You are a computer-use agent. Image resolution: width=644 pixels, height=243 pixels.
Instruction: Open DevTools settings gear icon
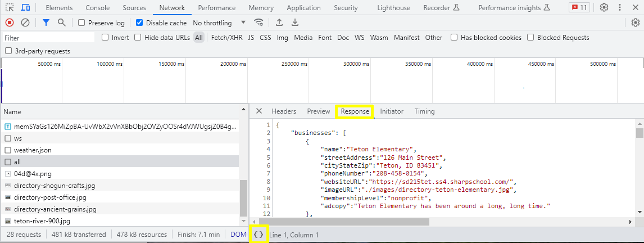(x=604, y=8)
